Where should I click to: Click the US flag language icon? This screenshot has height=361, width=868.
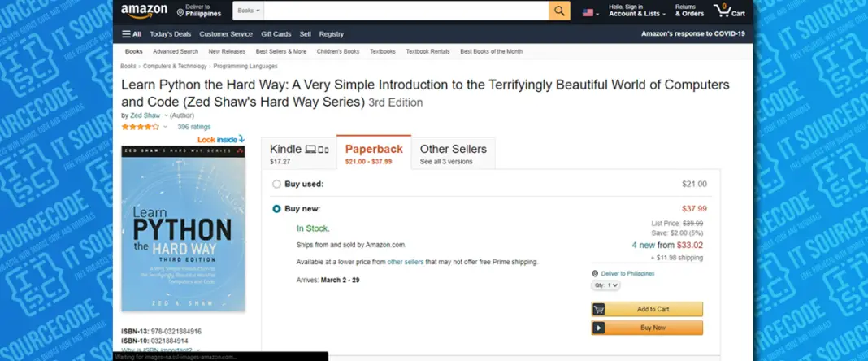[588, 12]
